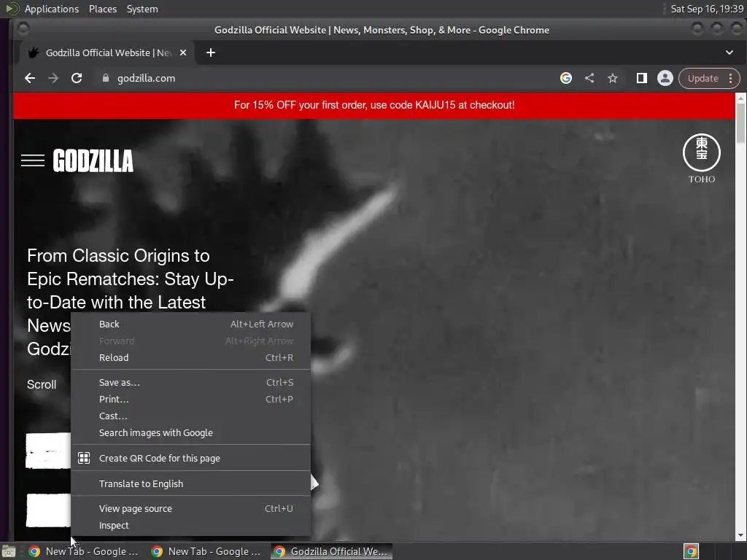The width and height of the screenshot is (747, 560).
Task: Click the QR code icon in context menu
Action: [84, 458]
